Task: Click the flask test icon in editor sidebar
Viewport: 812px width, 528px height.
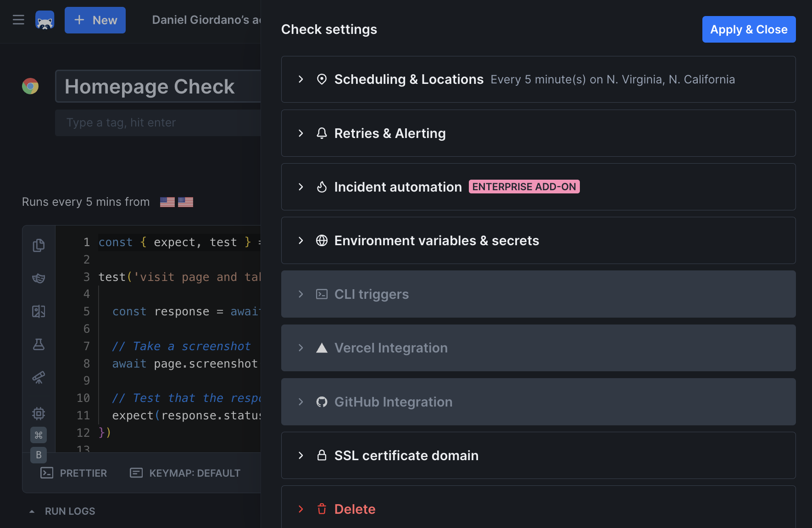Action: (39, 345)
